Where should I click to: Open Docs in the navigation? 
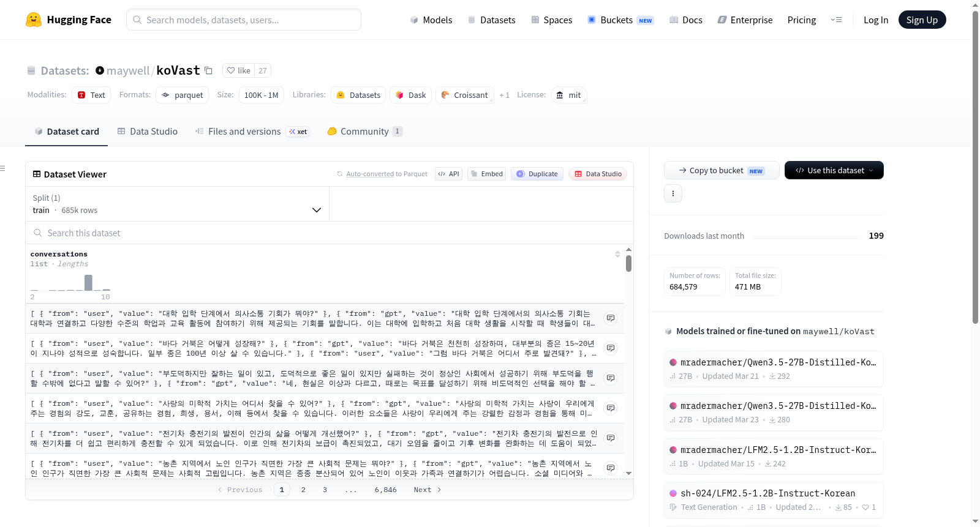pyautogui.click(x=685, y=20)
